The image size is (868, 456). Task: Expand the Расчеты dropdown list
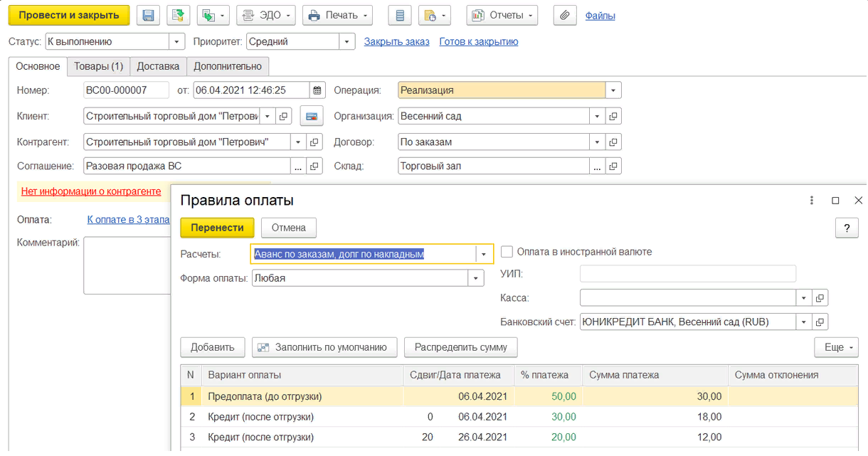[x=484, y=254]
